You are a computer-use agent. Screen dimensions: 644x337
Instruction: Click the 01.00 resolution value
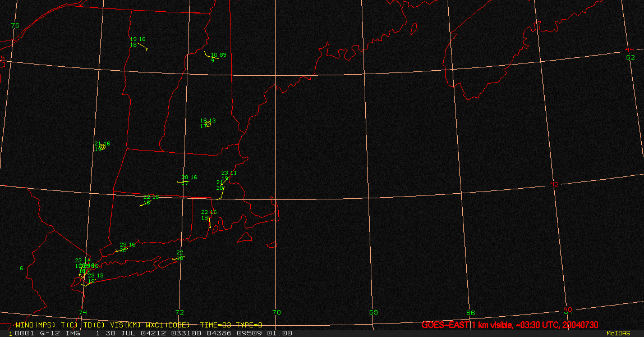(279, 333)
